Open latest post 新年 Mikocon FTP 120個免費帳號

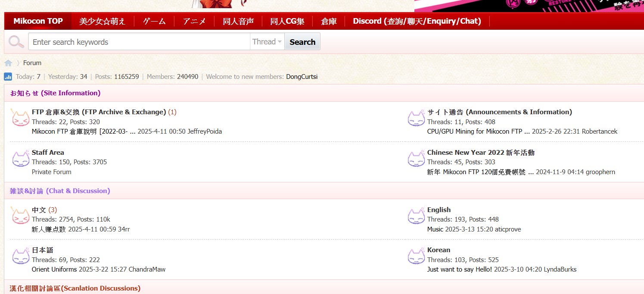click(x=480, y=172)
